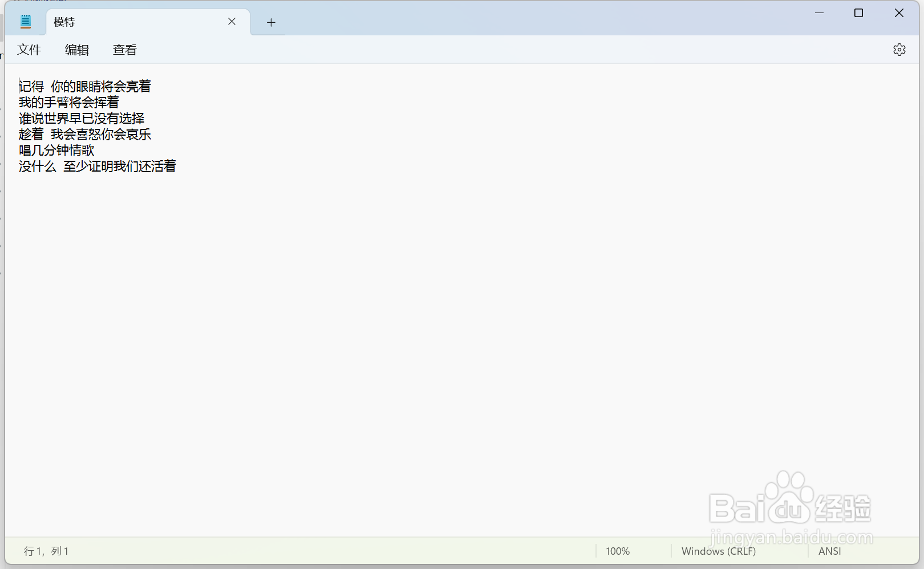The width and height of the screenshot is (924, 569).
Task: Click the Notepad app icon
Action: (26, 22)
